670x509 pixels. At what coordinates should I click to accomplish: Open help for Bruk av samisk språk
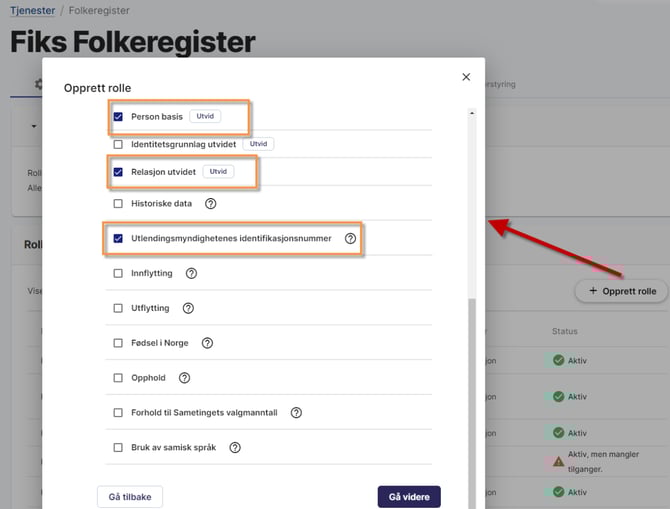coord(234,447)
